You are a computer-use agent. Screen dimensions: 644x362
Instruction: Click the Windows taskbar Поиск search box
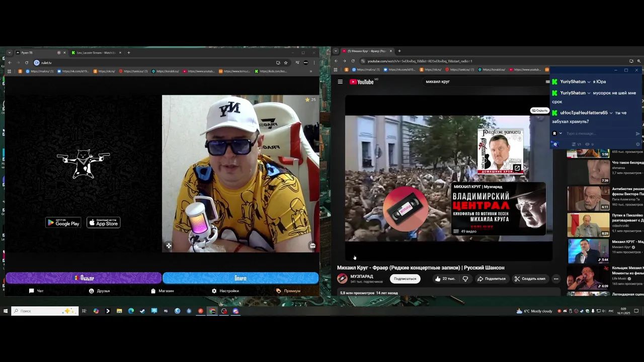45,311
